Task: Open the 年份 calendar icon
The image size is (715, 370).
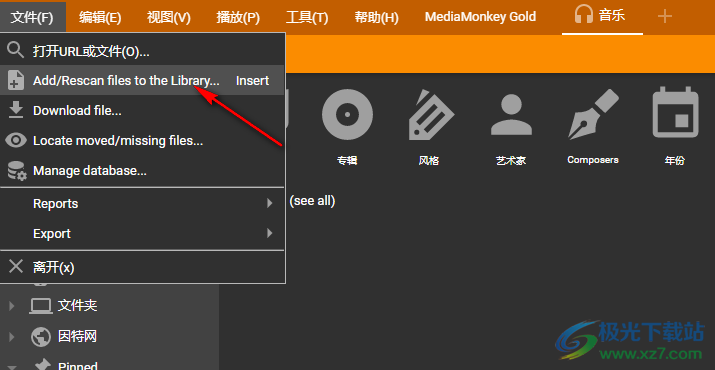Action: point(675,112)
